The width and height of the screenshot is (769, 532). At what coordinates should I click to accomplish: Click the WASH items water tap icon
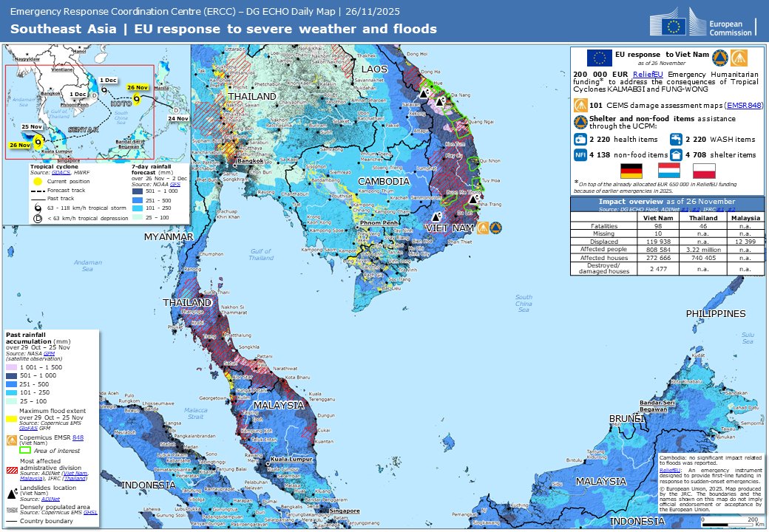(x=676, y=139)
